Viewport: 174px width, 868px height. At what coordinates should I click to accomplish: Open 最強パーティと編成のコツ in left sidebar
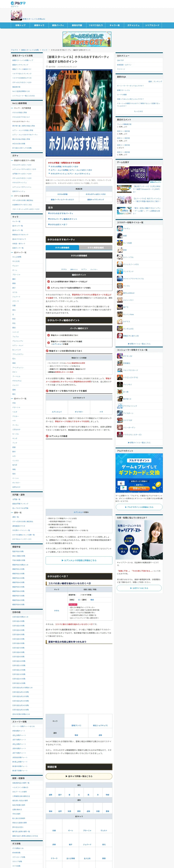[22, 69]
